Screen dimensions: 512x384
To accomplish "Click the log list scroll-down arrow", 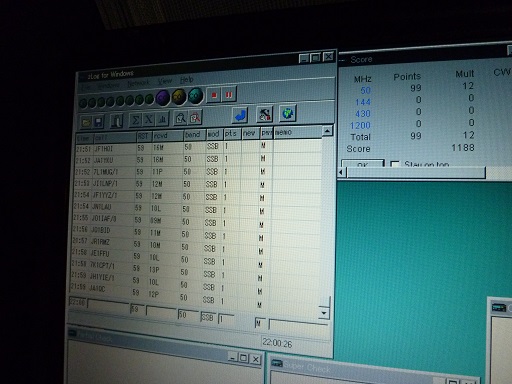I will coord(324,313).
